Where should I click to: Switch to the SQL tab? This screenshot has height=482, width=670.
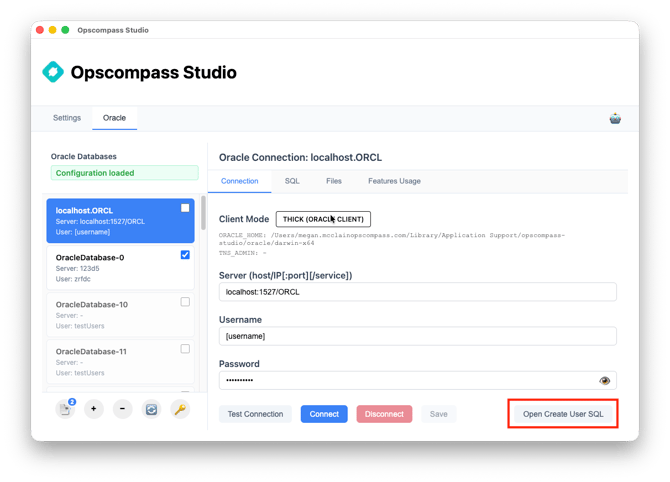point(292,181)
